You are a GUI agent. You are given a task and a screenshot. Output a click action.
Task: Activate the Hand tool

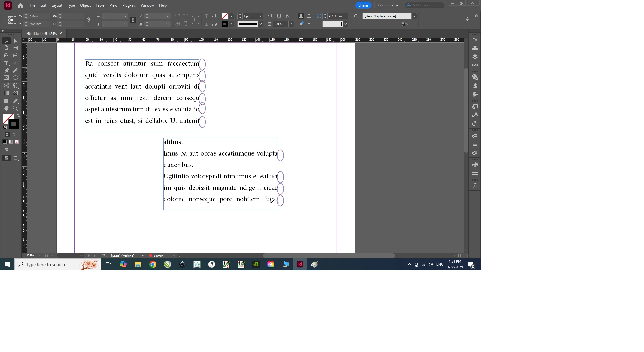pos(6,108)
